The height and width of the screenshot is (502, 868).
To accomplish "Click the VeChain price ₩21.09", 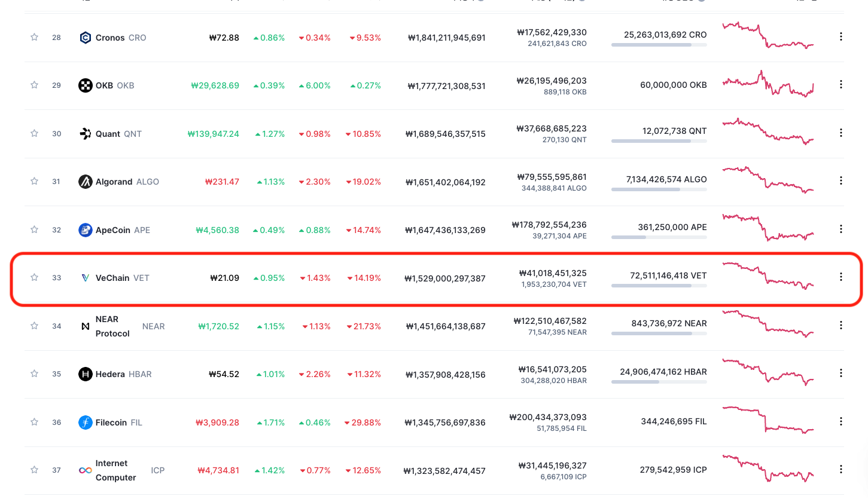I will (224, 278).
